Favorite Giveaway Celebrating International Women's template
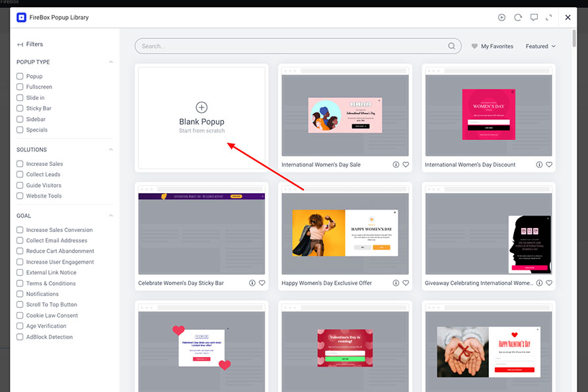Viewport: 588px width, 392px height. (x=549, y=283)
